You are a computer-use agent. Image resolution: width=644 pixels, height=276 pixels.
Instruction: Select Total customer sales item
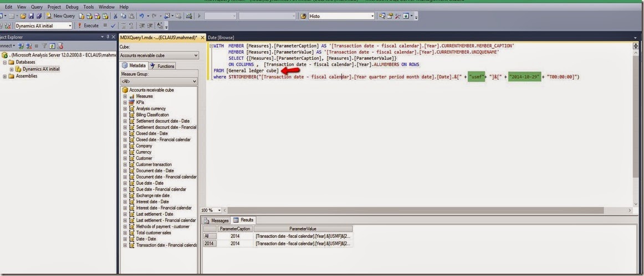point(154,232)
